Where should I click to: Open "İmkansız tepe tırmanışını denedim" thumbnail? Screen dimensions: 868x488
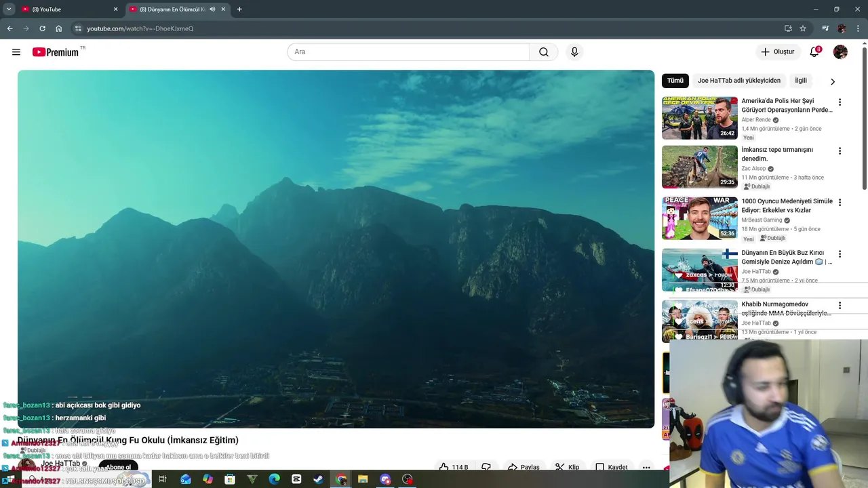700,167
